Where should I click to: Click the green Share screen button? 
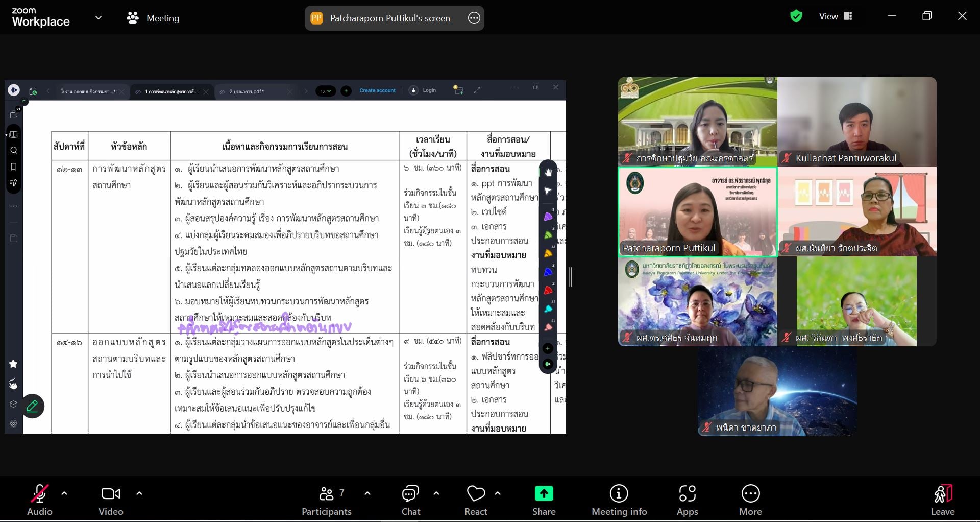[544, 501]
